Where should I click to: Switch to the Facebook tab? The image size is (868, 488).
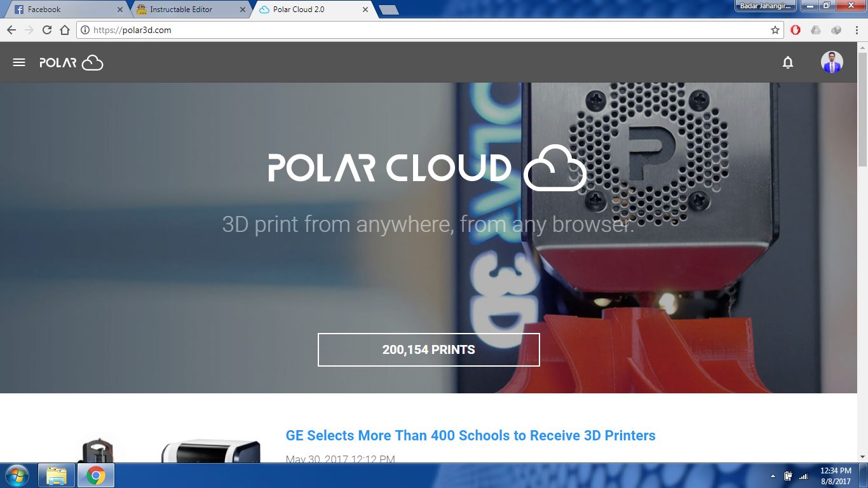point(67,10)
